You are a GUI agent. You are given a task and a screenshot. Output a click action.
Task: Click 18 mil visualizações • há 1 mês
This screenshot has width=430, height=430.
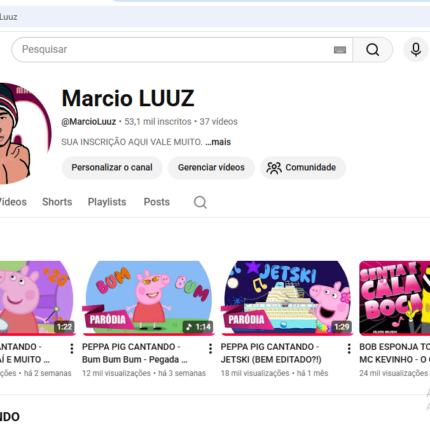(274, 373)
